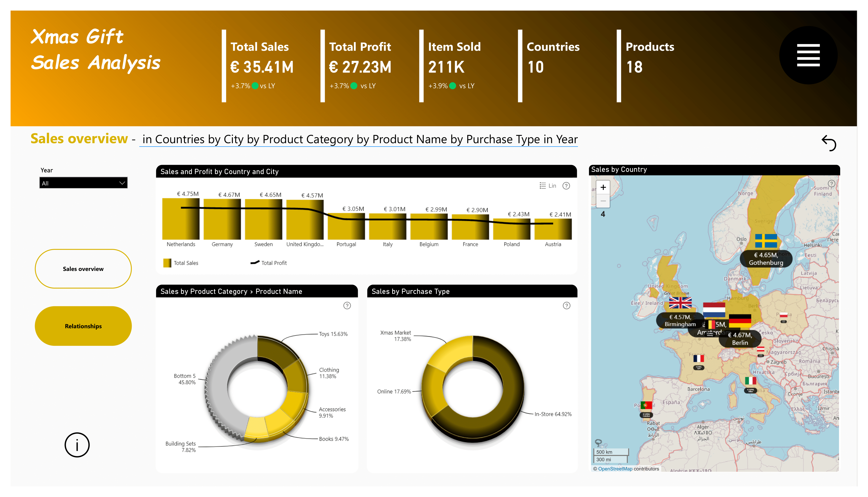Viewport: 868px width, 497px height.
Task: Click help icon on bar chart
Action: [x=566, y=186]
